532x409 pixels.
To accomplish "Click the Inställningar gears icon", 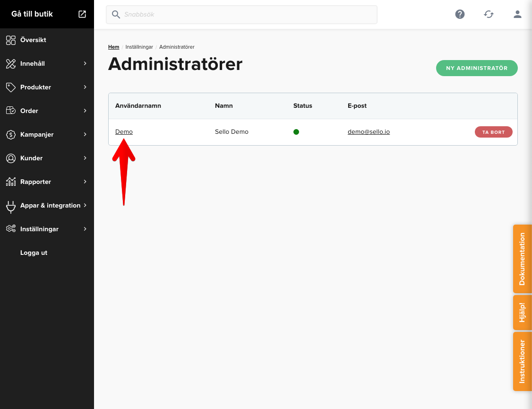I will click(11, 229).
